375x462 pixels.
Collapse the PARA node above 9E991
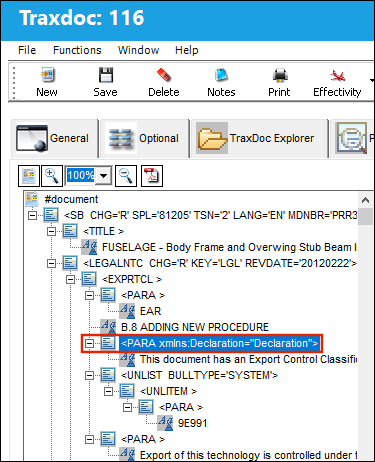click(x=127, y=407)
